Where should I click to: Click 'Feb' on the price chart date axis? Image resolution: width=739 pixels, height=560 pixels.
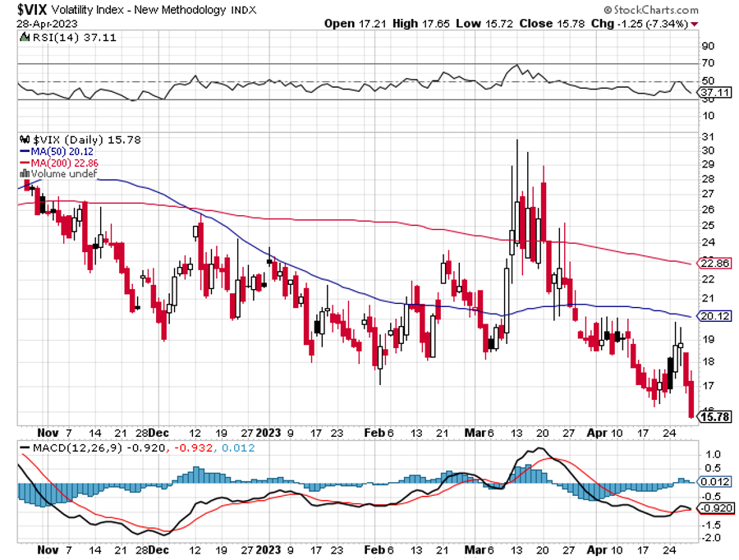(x=374, y=433)
